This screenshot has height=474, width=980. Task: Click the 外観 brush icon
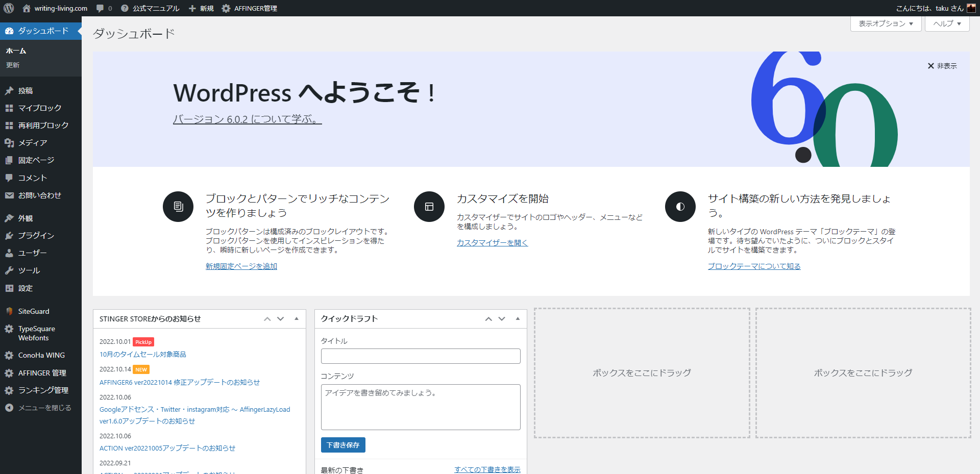click(x=9, y=218)
